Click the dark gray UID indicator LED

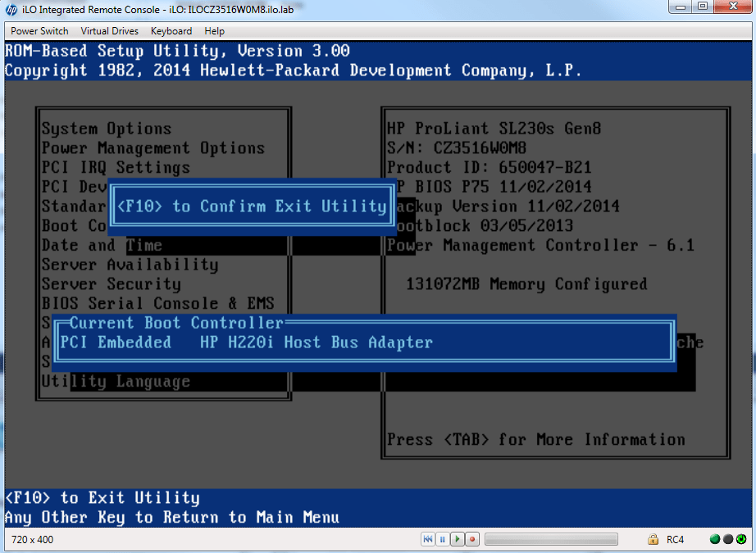coord(727,539)
